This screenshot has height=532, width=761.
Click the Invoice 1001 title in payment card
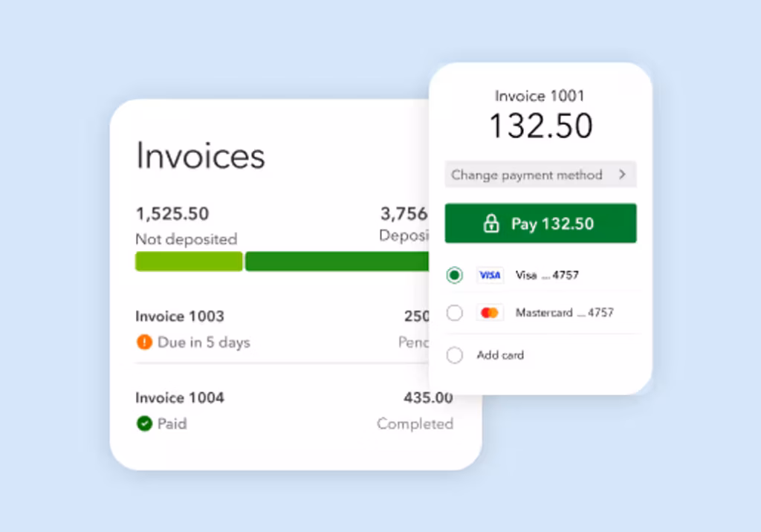pos(540,96)
